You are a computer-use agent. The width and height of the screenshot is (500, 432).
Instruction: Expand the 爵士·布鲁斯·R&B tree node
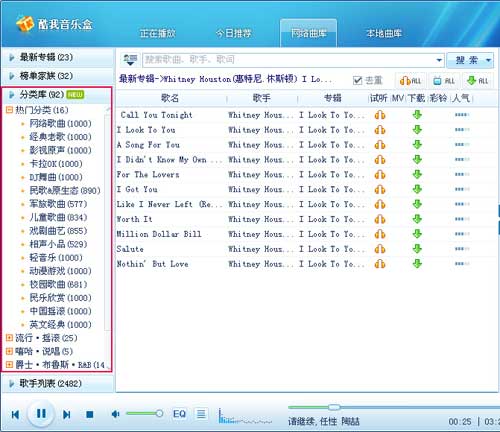click(9, 365)
